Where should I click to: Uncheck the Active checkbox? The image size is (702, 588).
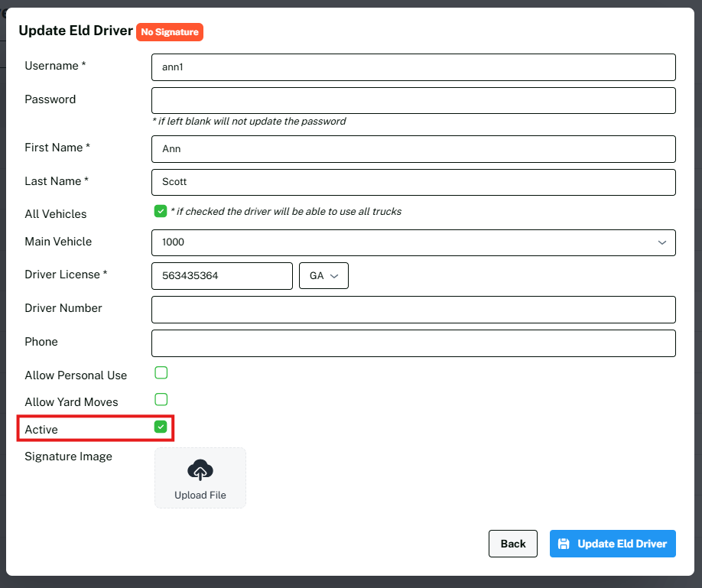point(161,427)
